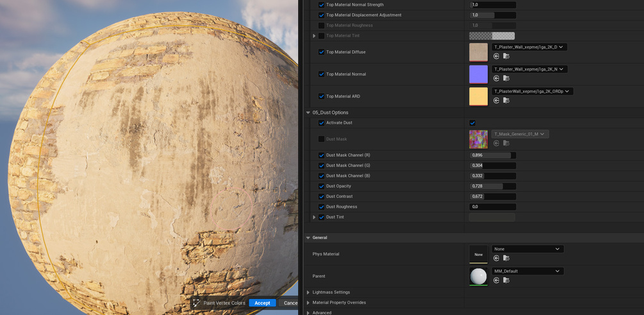This screenshot has height=315, width=644.
Task: Toggle Dust Opacity override checkbox
Action: point(321,186)
